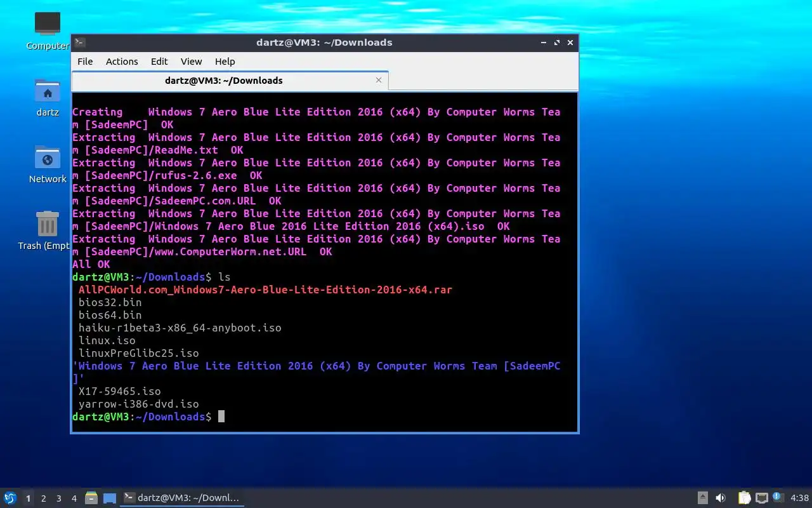
Task: Open the clipboard manager tray icon
Action: tap(744, 498)
